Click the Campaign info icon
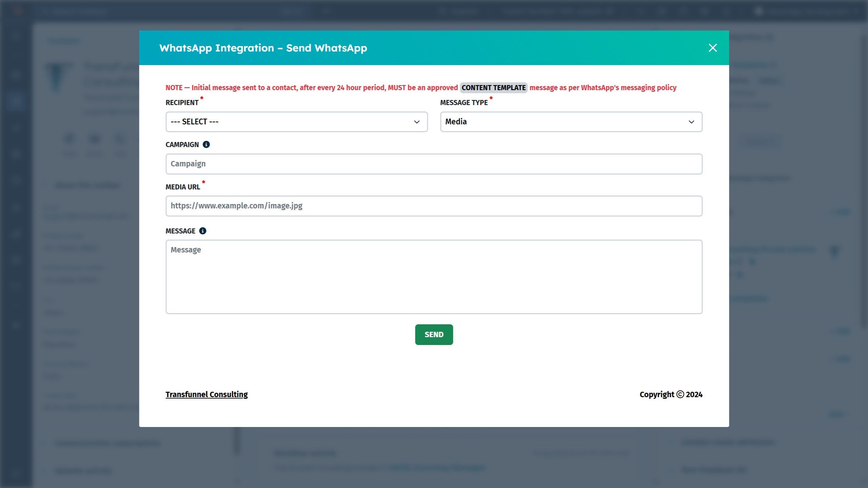This screenshot has height=488, width=868. coord(206,145)
